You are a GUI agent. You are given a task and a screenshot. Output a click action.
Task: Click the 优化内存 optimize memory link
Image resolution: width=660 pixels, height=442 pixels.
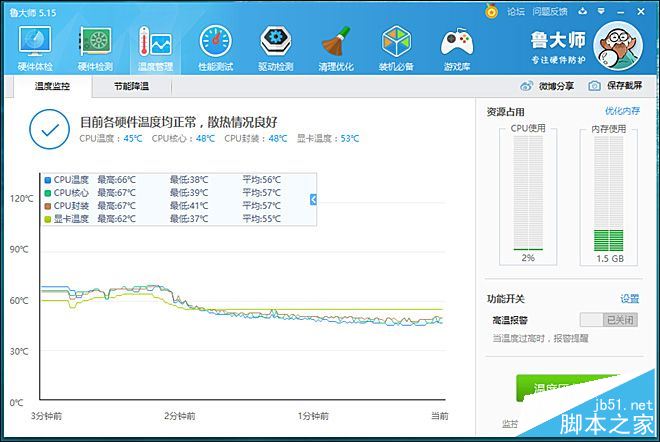click(x=622, y=111)
